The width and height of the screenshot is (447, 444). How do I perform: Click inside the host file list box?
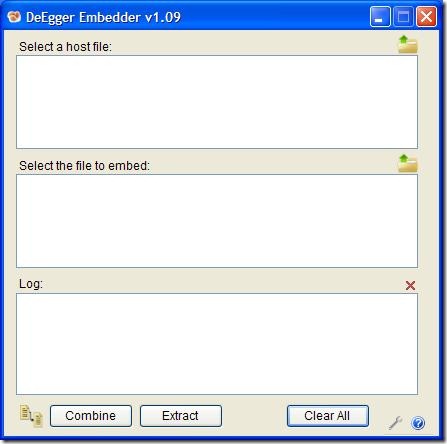coord(217,102)
